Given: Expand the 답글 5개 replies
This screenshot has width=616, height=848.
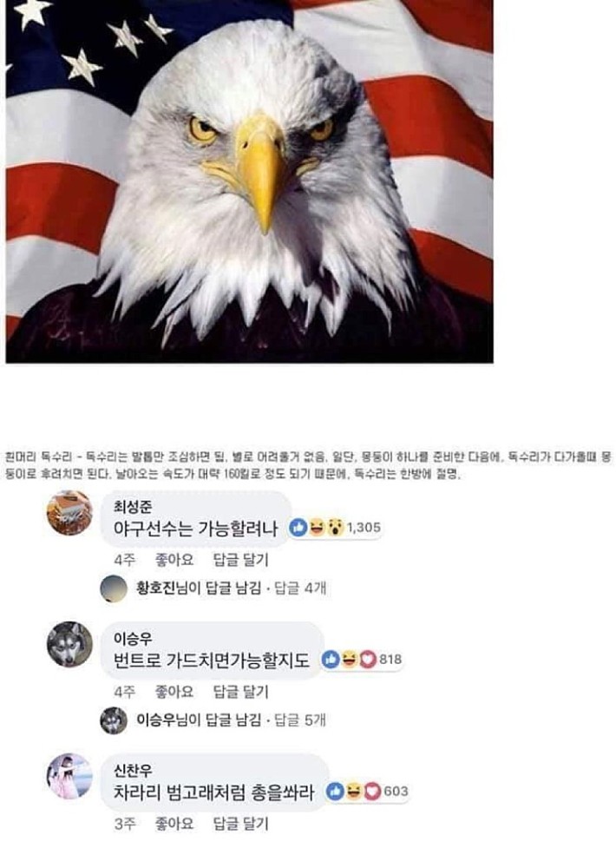Looking at the screenshot, I should [x=300, y=720].
